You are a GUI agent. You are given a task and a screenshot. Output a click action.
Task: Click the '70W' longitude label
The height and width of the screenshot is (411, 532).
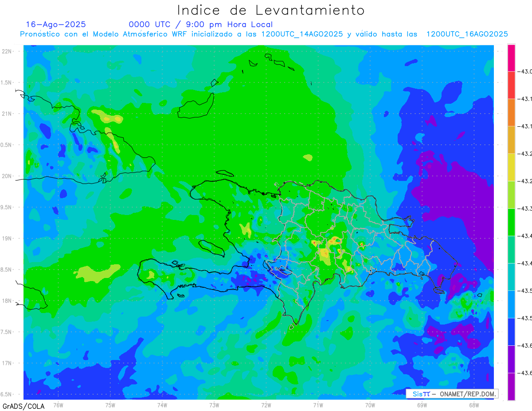(370, 405)
